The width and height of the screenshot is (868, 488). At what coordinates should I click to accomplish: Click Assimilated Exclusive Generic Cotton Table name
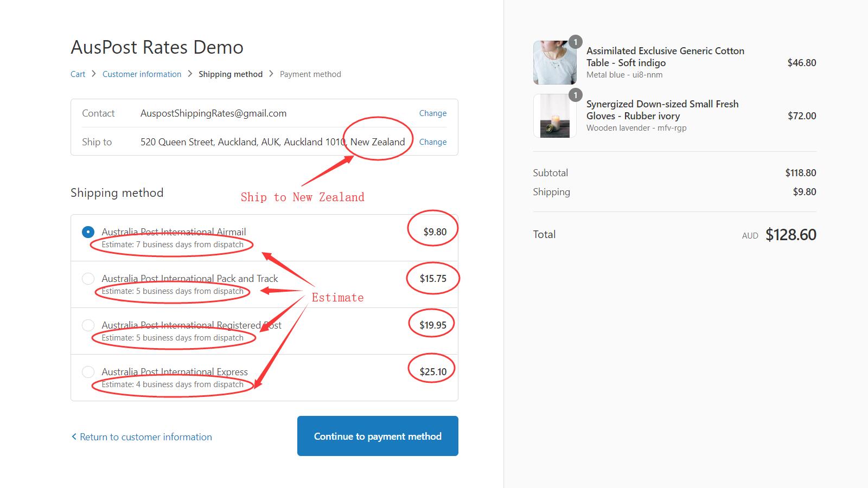coord(665,57)
